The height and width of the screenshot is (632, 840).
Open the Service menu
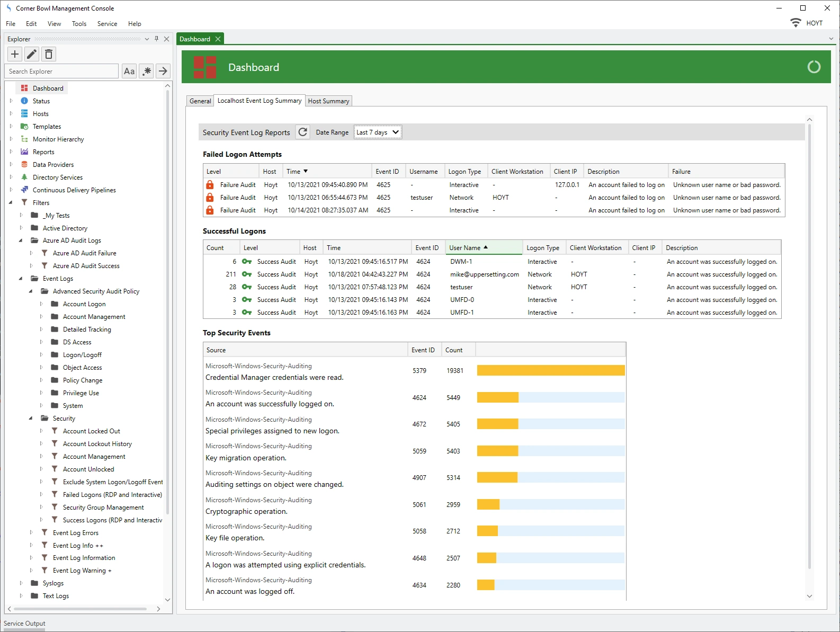coord(107,23)
